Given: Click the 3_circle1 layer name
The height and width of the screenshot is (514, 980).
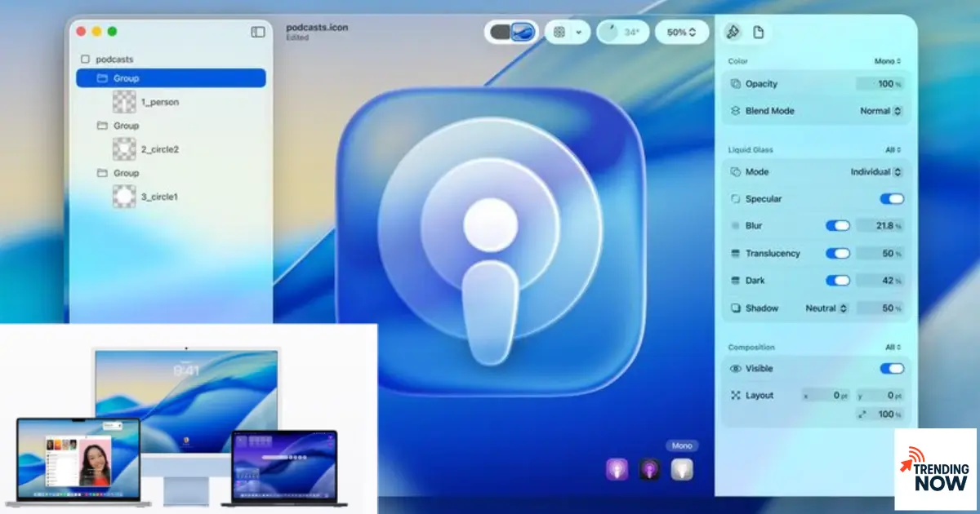Looking at the screenshot, I should 160,197.
